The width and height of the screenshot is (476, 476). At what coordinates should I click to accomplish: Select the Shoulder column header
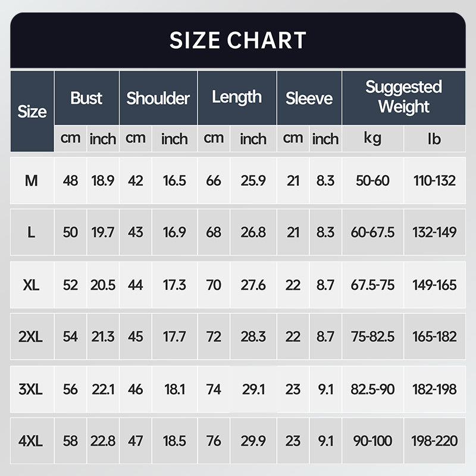(x=158, y=98)
